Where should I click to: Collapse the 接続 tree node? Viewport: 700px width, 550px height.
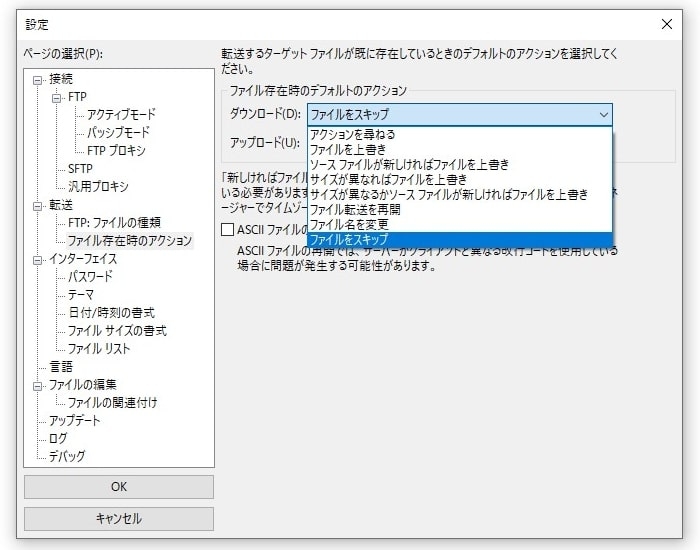[x=39, y=79]
